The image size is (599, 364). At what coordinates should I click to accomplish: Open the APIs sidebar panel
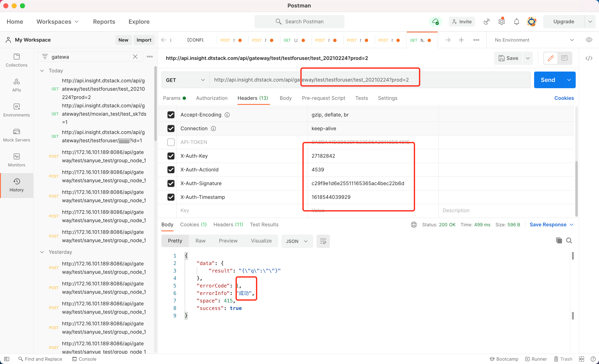click(x=16, y=85)
